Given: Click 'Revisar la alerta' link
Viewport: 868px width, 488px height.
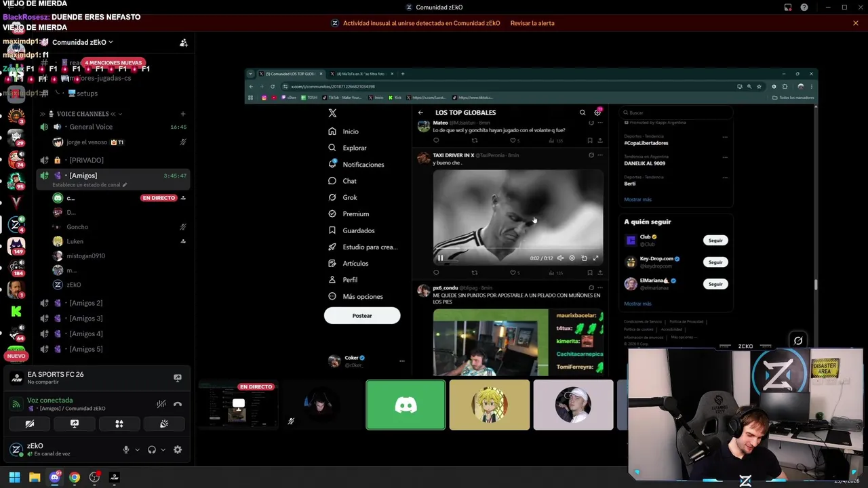Looking at the screenshot, I should (532, 23).
